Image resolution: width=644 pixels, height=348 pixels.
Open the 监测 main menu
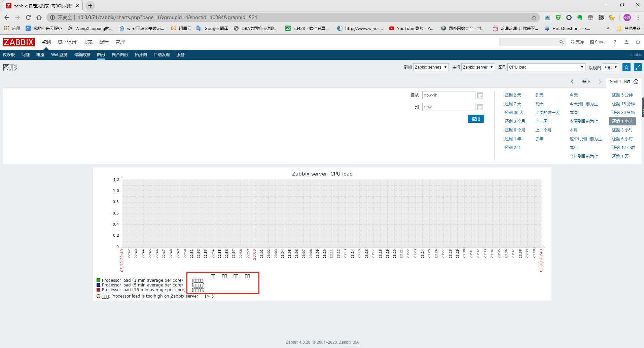pos(46,42)
